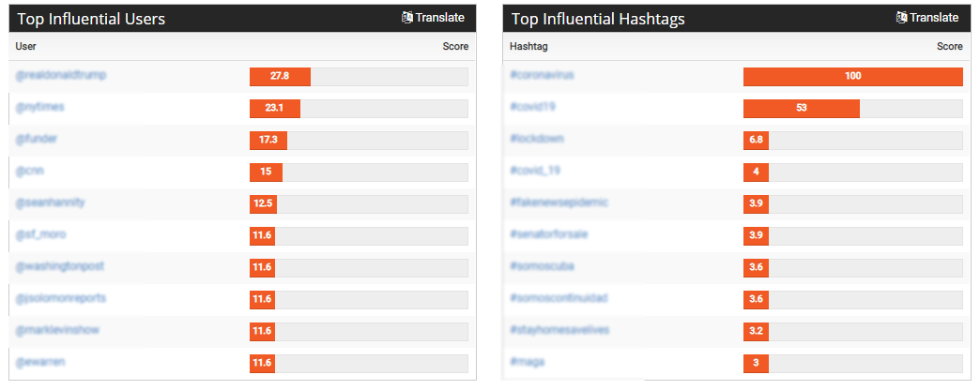The image size is (980, 390).
Task: Click the User column header
Action: 25,46
